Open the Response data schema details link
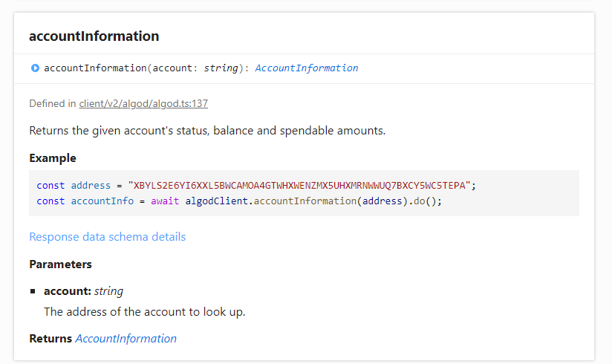This screenshot has width=612, height=364. coord(107,237)
